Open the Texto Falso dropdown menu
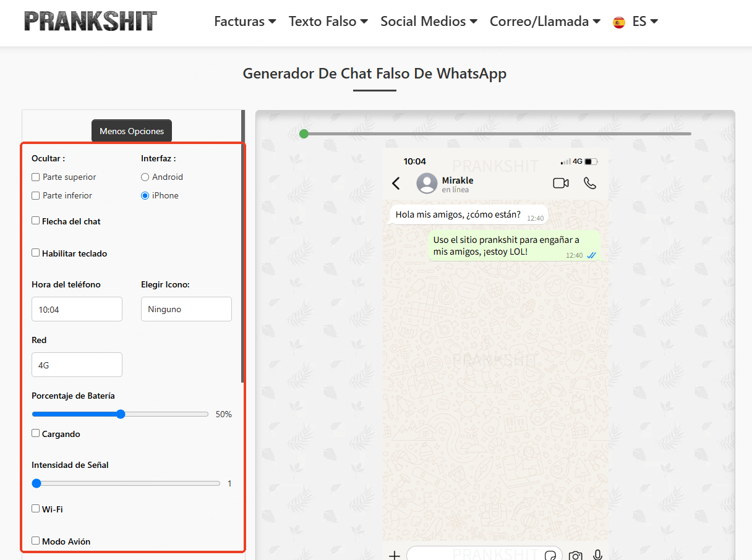The width and height of the screenshot is (752, 560). [328, 22]
